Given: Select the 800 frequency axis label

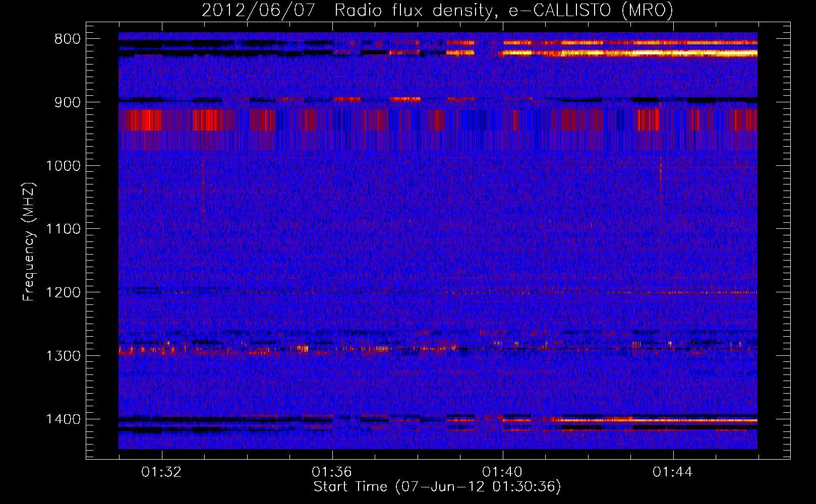Looking at the screenshot, I should click(x=67, y=39).
